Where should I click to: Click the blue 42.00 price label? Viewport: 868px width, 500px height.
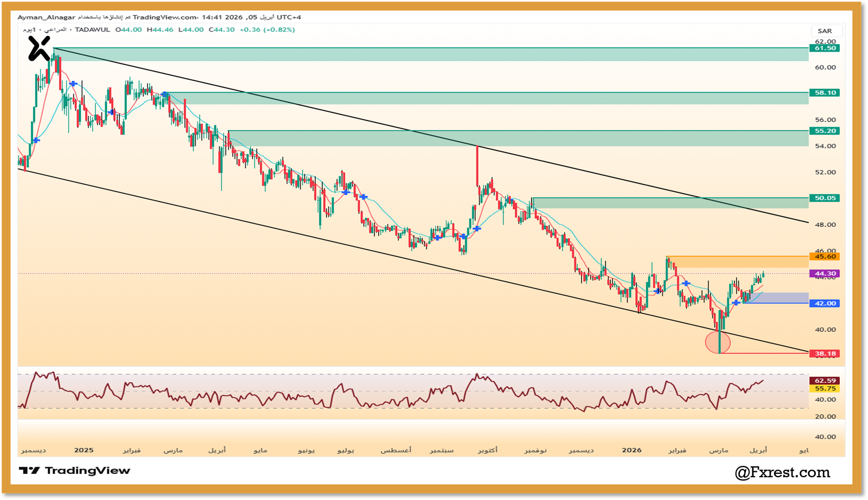click(825, 303)
